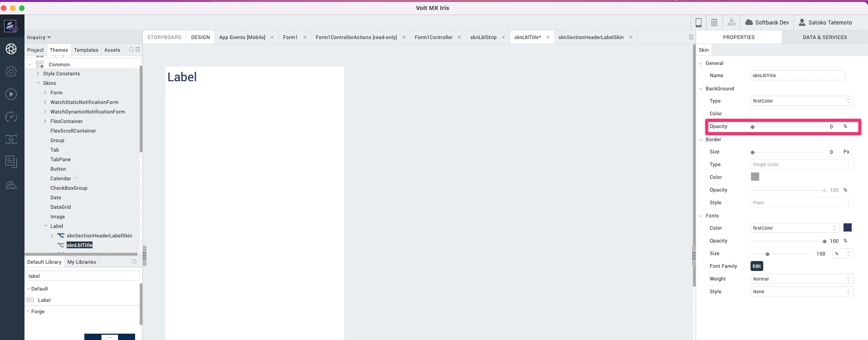Image resolution: width=868 pixels, height=340 pixels.
Task: Click the sknSectionHeaderLabelSkin skin icon
Action: click(x=60, y=236)
